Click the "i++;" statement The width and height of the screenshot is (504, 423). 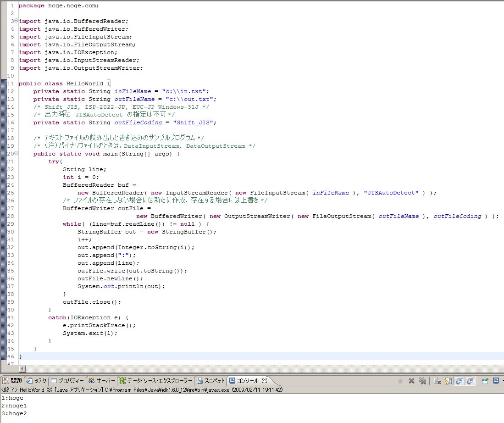(84, 239)
